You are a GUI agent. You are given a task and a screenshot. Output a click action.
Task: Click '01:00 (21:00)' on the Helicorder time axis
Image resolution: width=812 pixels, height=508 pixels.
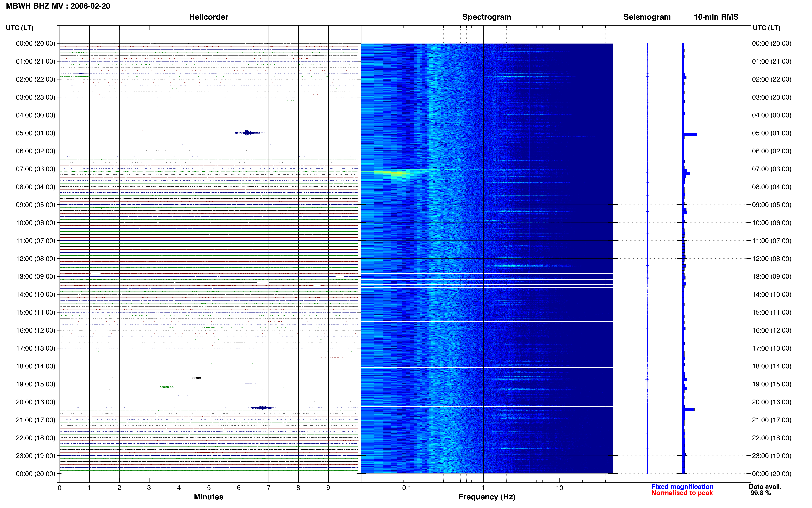pos(36,61)
